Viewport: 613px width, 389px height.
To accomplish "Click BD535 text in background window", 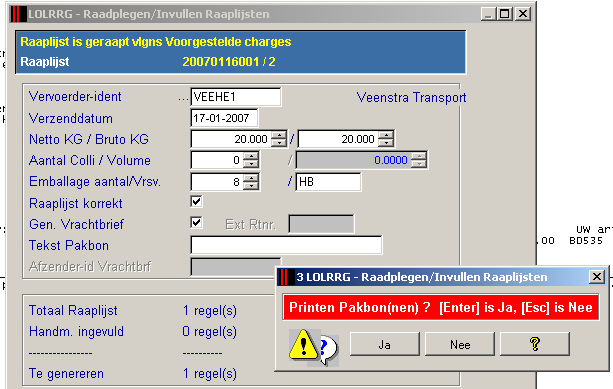I will (x=586, y=241).
